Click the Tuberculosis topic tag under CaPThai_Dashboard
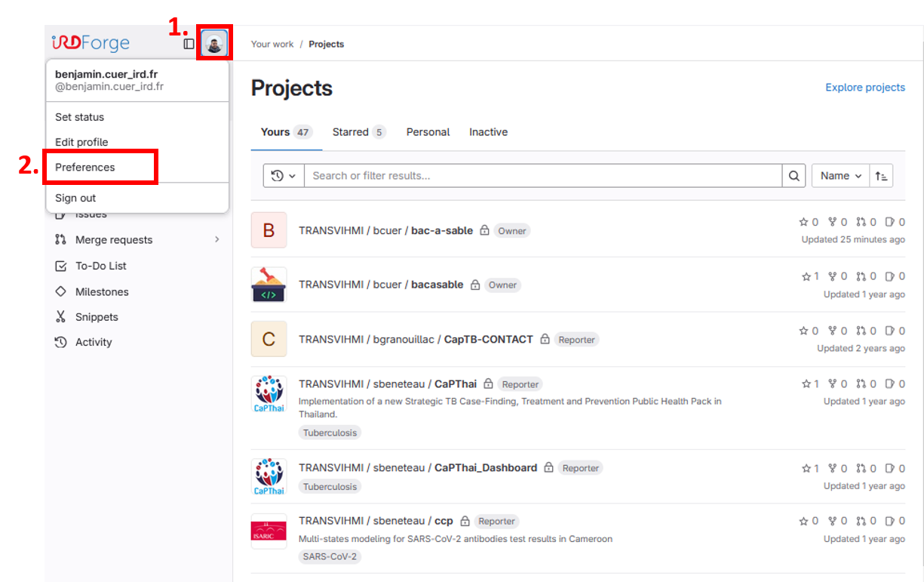 (330, 487)
